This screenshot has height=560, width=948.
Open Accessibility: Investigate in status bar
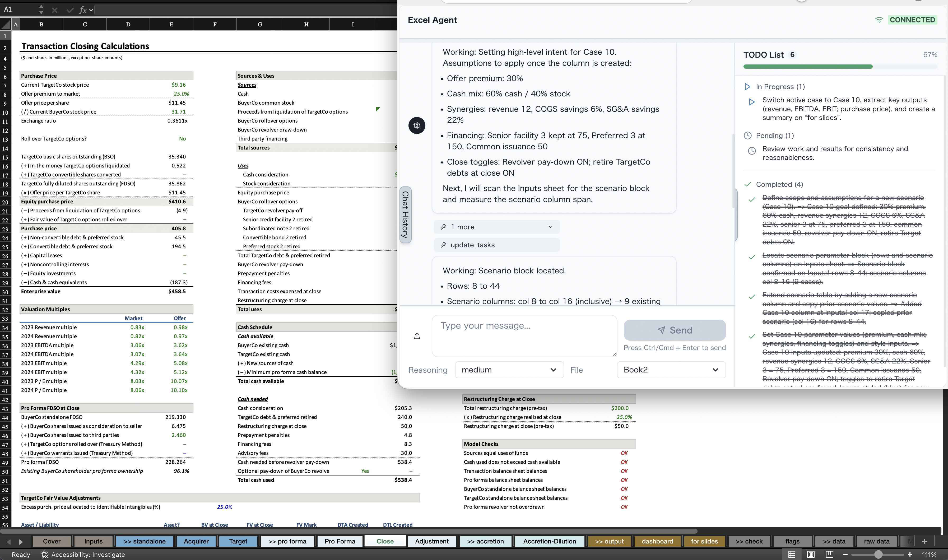coord(83,554)
